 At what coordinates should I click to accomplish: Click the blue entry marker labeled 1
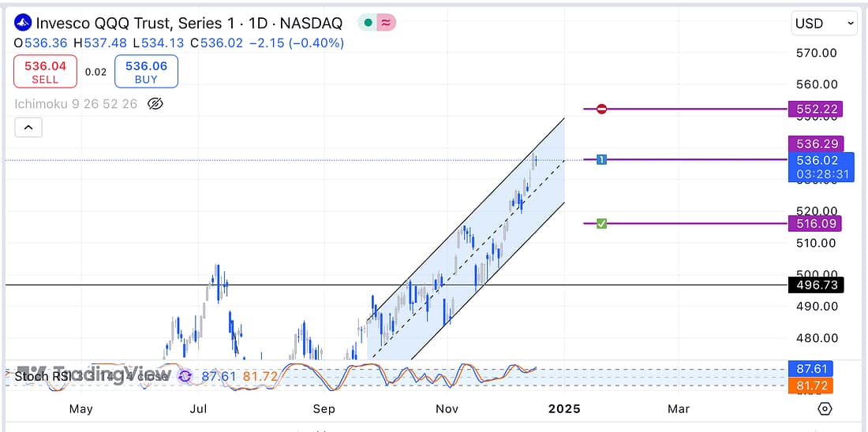pyautogui.click(x=601, y=159)
